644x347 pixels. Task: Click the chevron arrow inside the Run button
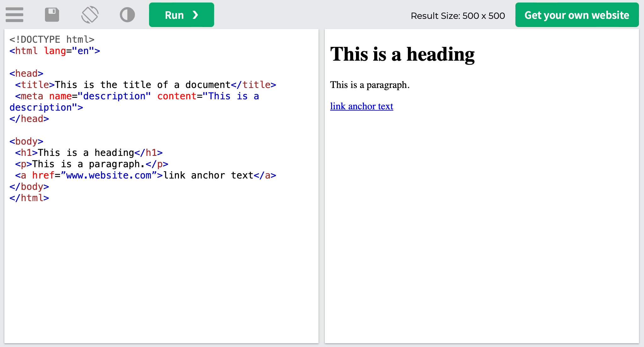coord(196,14)
